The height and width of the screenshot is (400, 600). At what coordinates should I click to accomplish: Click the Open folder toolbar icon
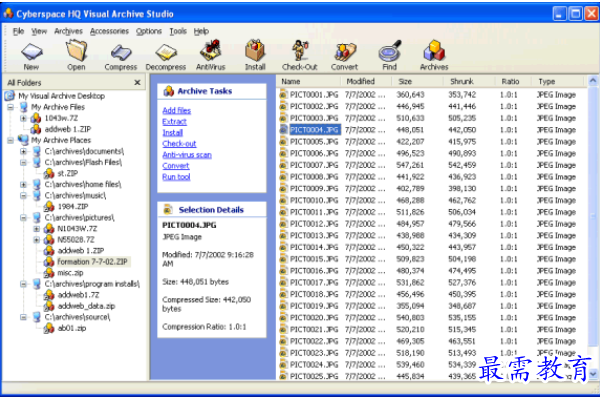[77, 51]
